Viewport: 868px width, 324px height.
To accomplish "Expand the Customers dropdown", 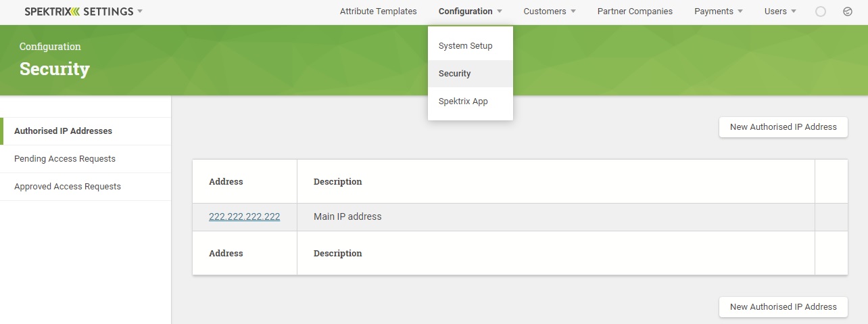I will 550,11.
